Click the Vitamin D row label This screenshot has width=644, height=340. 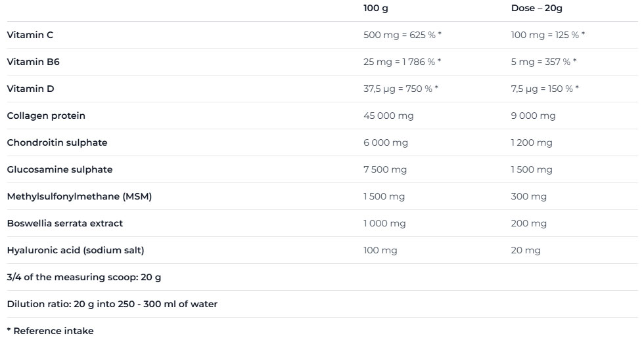coord(30,89)
